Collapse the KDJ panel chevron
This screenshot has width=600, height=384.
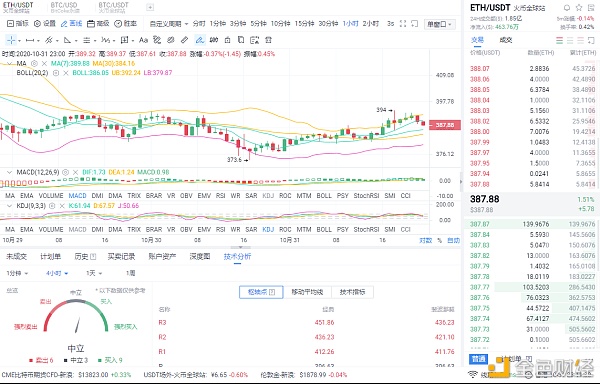coord(10,206)
